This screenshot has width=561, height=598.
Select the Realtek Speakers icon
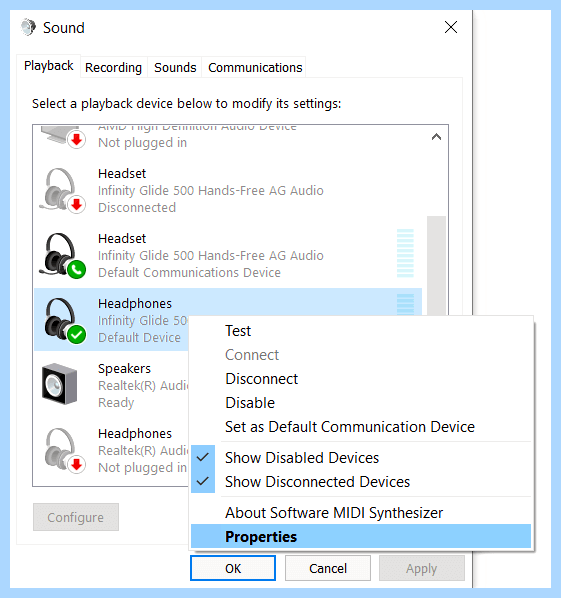59,384
